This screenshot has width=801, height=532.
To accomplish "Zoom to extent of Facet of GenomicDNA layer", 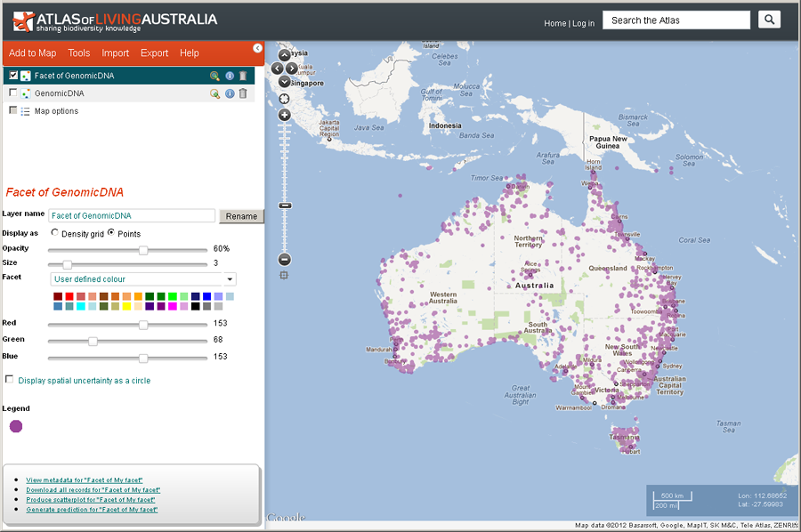I will [214, 77].
